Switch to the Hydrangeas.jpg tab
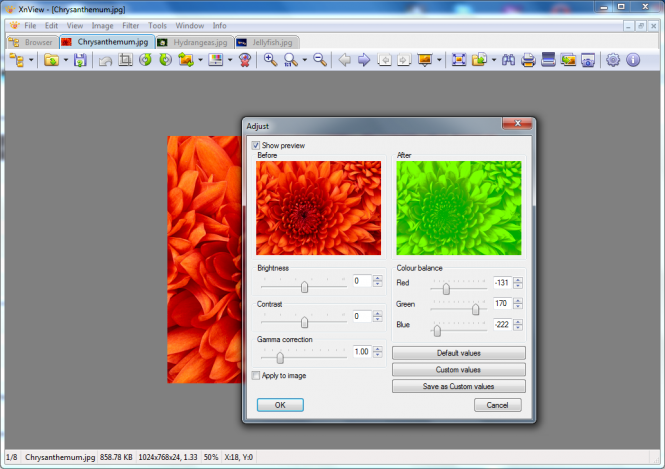This screenshot has height=469, width=665. coord(193,42)
